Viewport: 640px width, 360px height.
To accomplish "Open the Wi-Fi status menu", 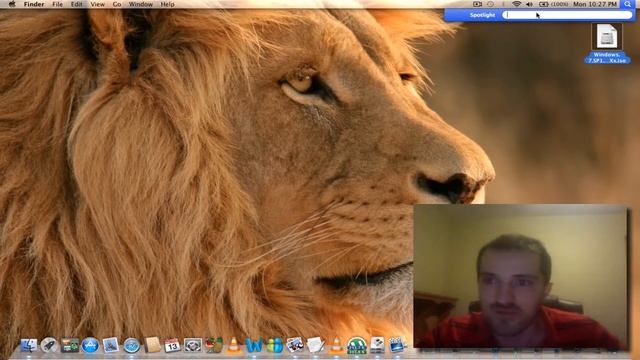I will tap(516, 4).
